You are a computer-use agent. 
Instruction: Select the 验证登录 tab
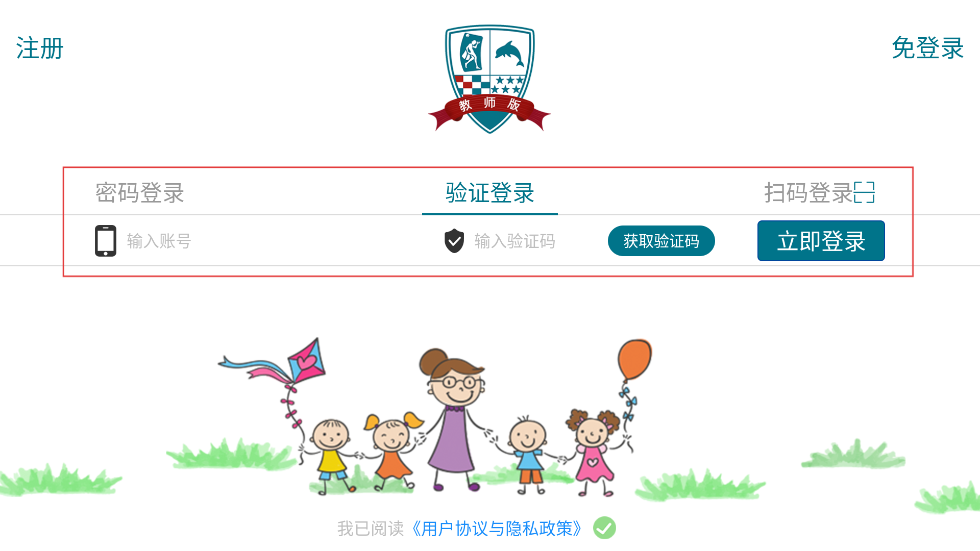pos(490,193)
